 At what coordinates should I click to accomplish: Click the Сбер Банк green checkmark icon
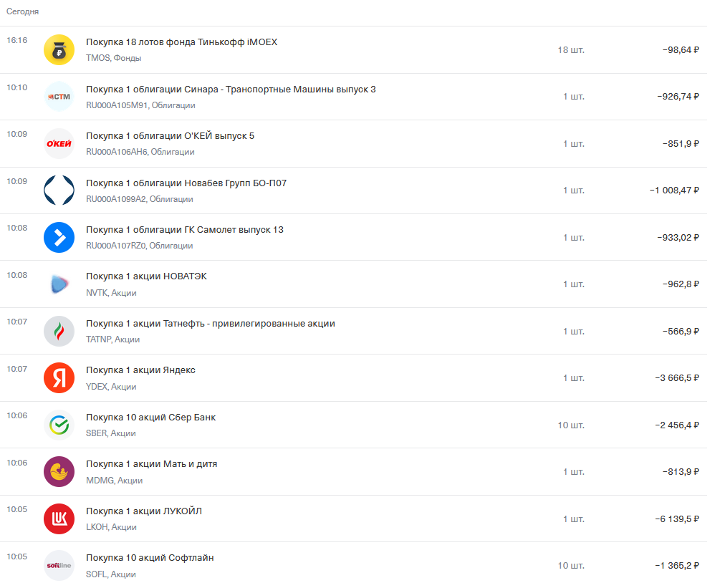click(x=59, y=425)
